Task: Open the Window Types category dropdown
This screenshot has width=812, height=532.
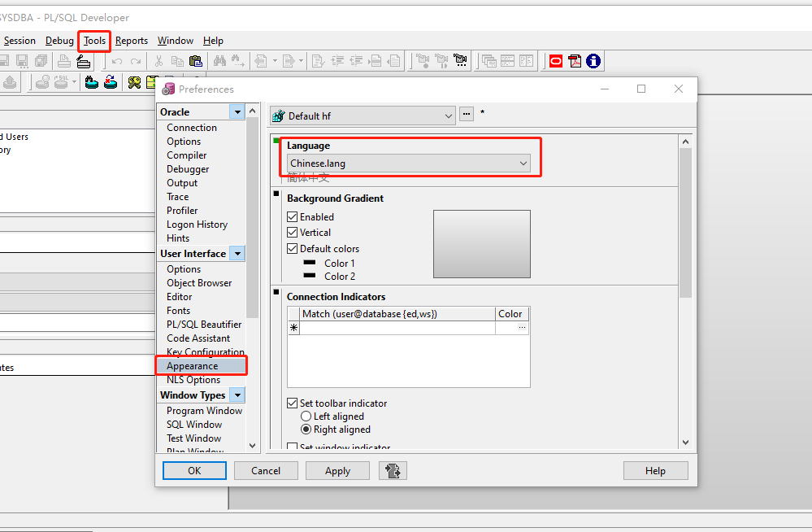Action: [237, 395]
